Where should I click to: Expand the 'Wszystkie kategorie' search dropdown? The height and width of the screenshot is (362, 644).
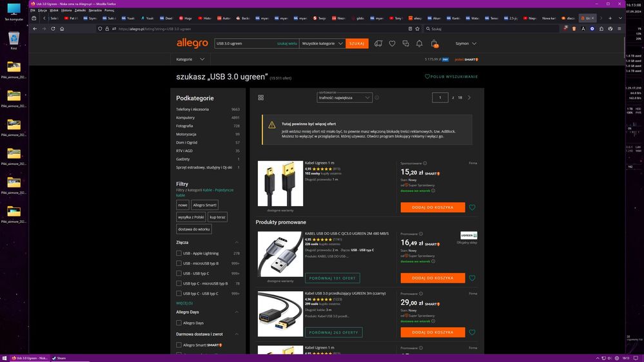tap(322, 44)
